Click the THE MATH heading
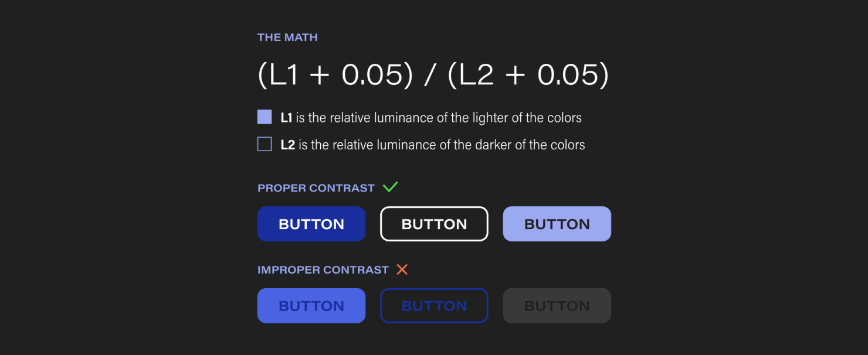Viewport: 868px width, 355px height. click(287, 37)
